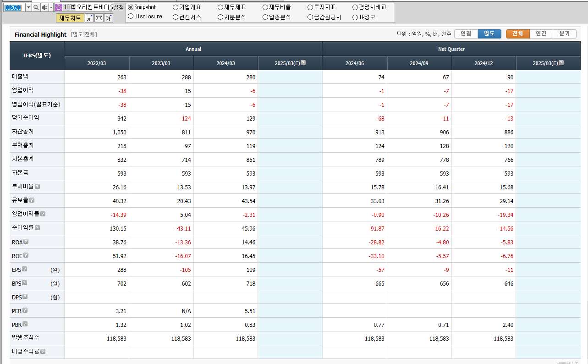Open the stock code history dropdown
Screen dimensions: 588x364
point(28,7)
